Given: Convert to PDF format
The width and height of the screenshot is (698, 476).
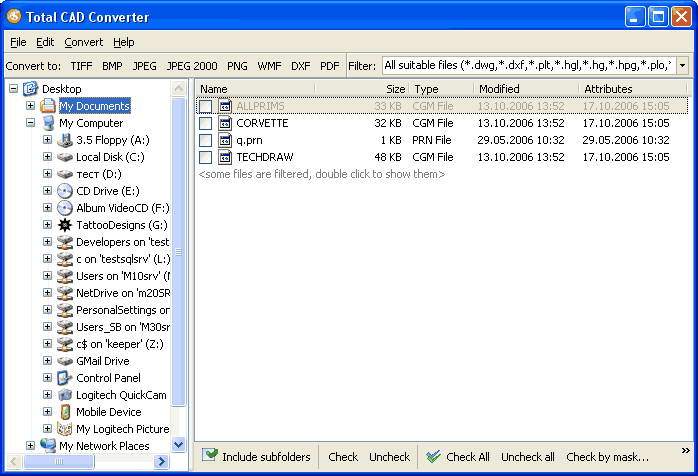Looking at the screenshot, I should click(329, 66).
